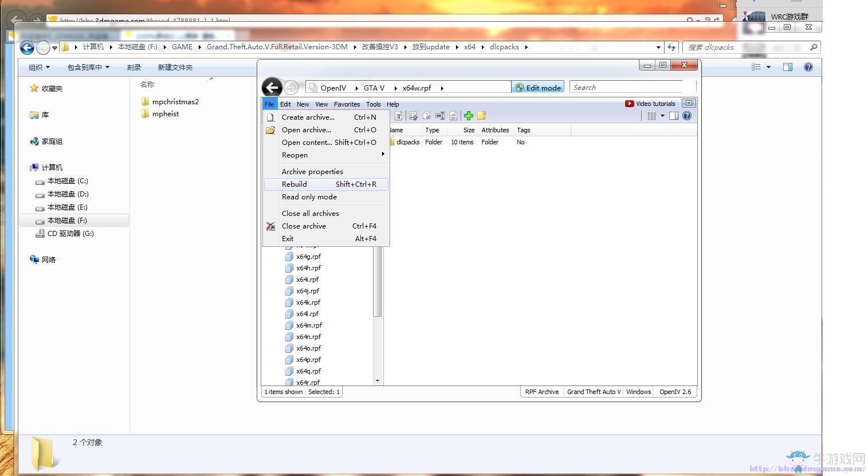Open the File menu in OpenIV

tap(269, 104)
